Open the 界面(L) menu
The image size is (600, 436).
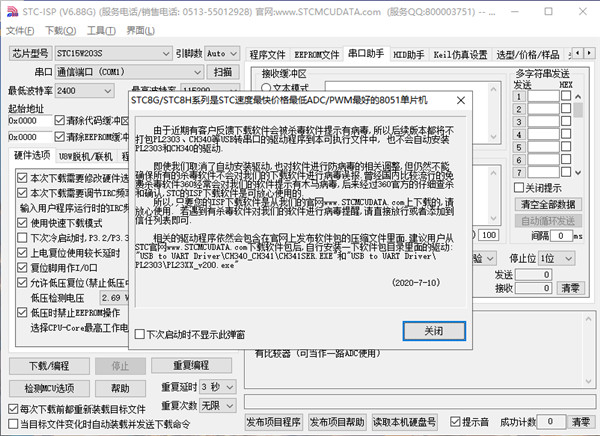(140, 31)
